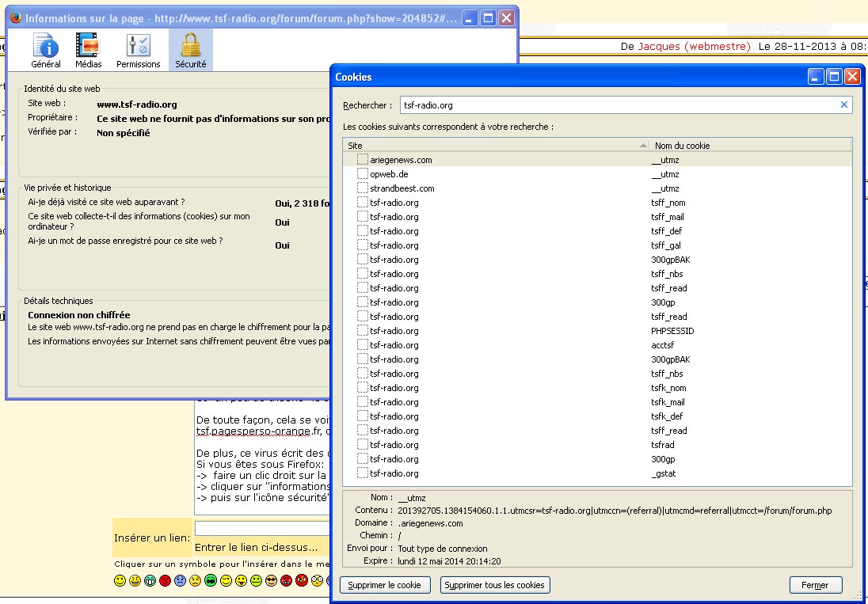Click the Supprimer le cookie button
This screenshot has width=868, height=604.
click(385, 585)
